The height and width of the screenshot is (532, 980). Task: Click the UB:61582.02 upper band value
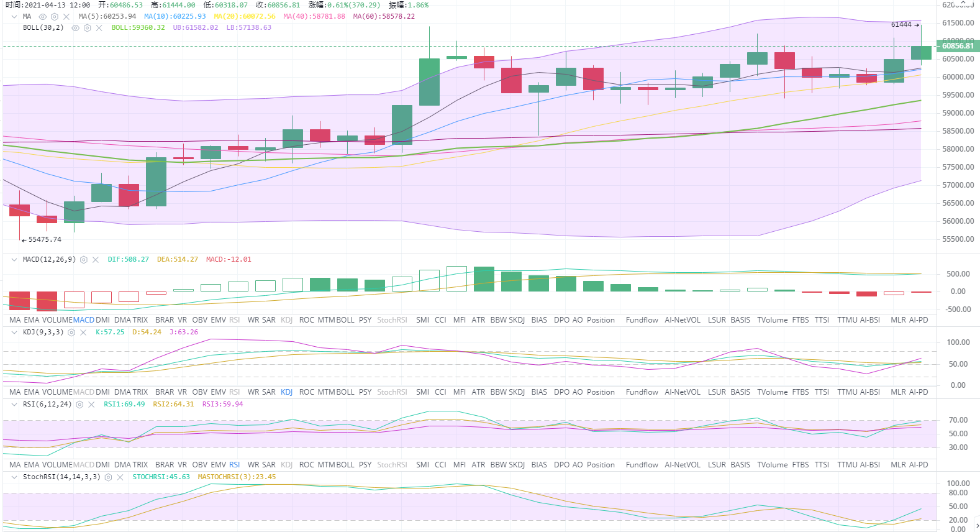(196, 28)
